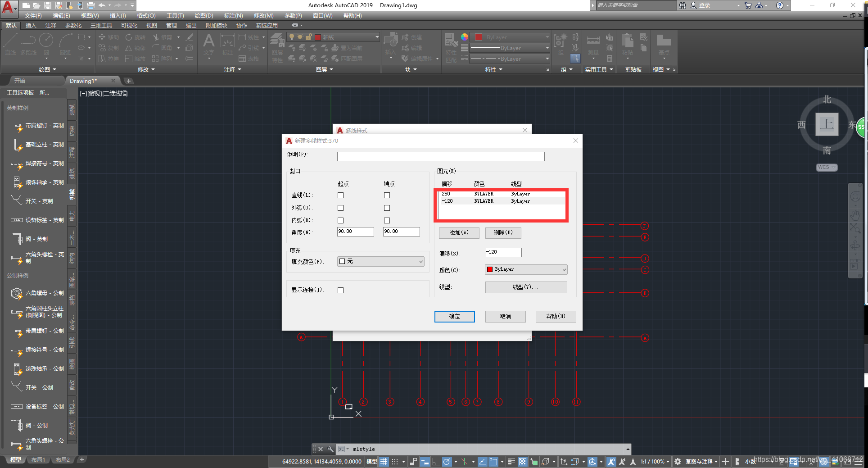Select the Polyline (多段线) tool
Viewport: 868px width, 468px height.
coord(28,43)
